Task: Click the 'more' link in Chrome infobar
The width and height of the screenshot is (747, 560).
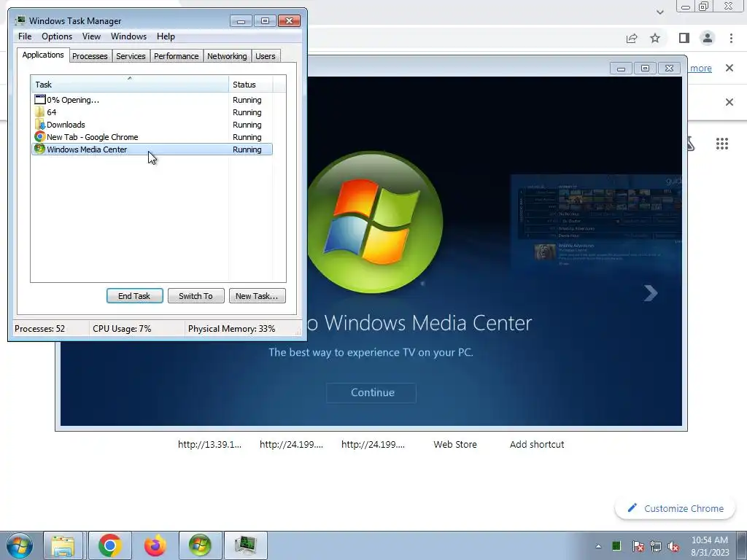Action: click(701, 68)
